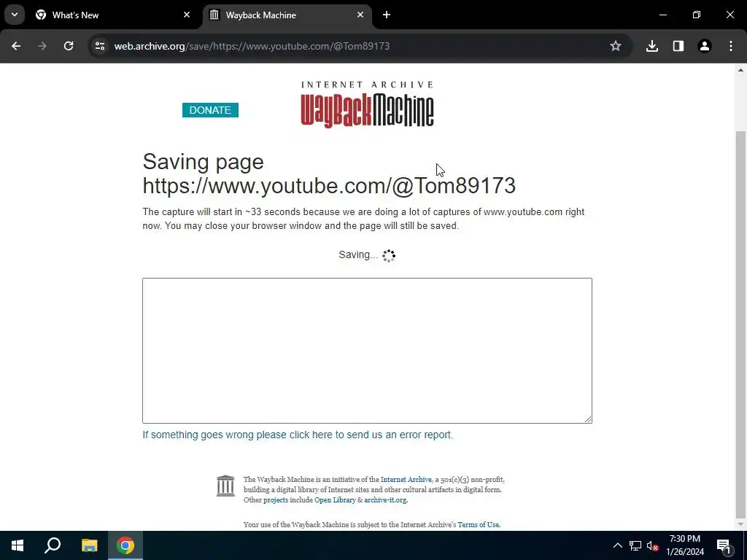This screenshot has width=747, height=560.
Task: Open the Windows Start menu
Action: pyautogui.click(x=18, y=545)
